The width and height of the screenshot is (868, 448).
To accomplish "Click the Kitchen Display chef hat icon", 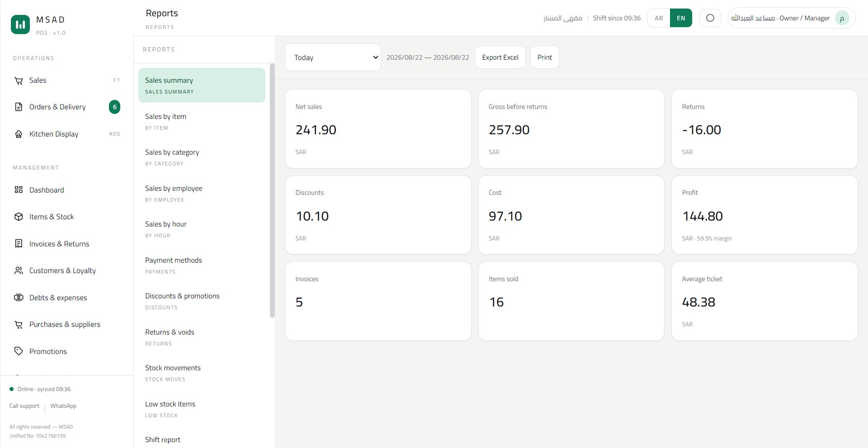I will 19,134.
